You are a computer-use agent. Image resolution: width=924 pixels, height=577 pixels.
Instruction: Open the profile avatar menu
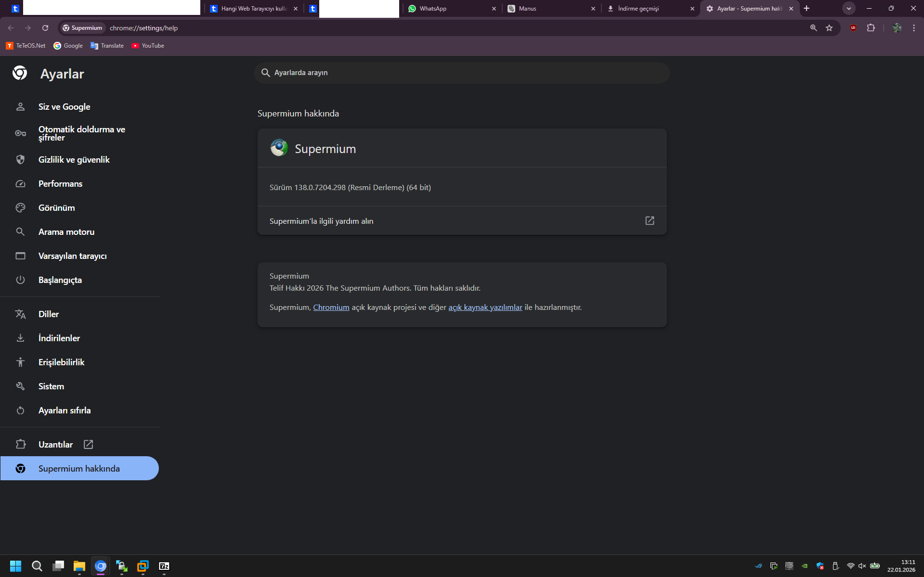coord(897,28)
